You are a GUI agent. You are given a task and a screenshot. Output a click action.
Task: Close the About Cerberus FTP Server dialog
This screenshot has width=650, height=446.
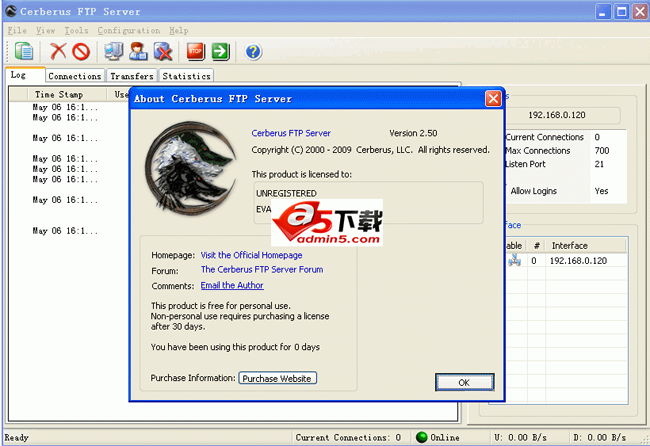click(492, 99)
